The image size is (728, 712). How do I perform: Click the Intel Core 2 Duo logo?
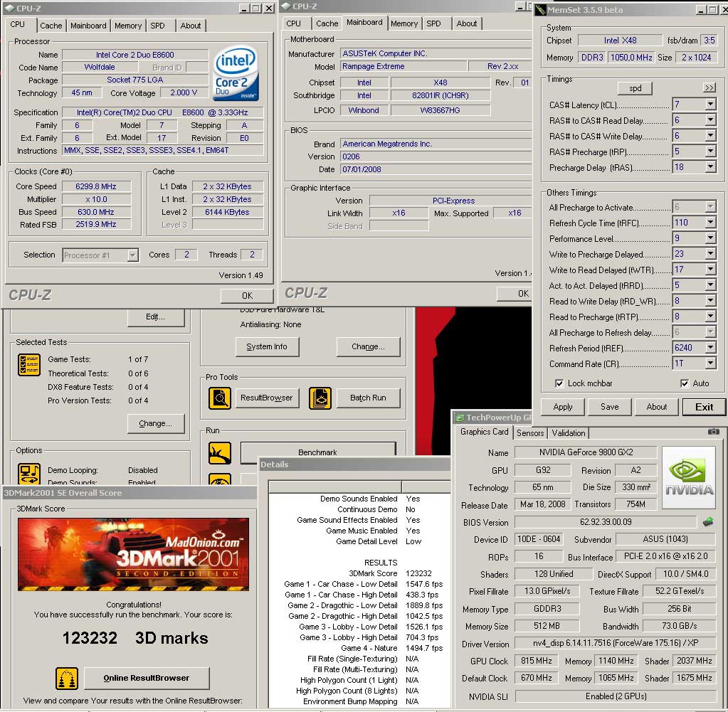click(236, 73)
